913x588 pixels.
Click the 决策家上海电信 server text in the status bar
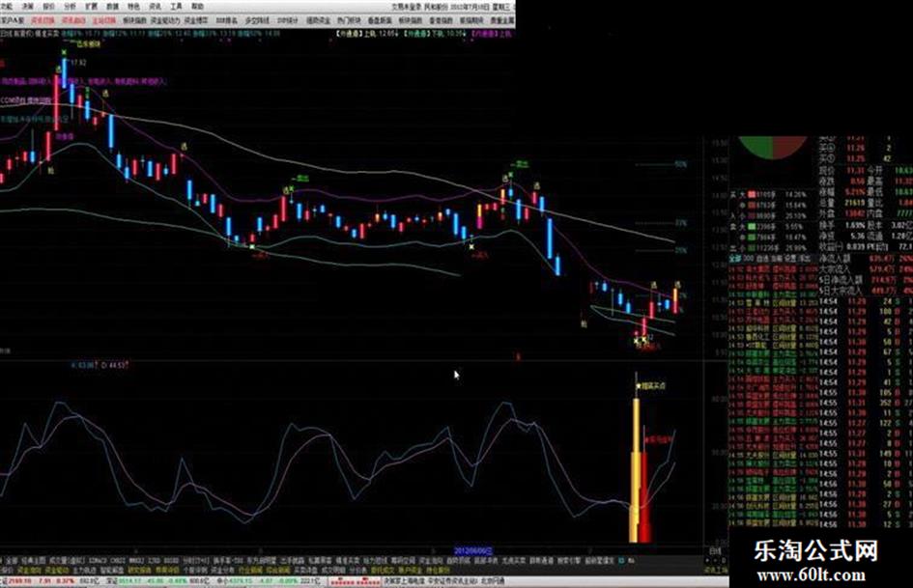click(x=404, y=581)
